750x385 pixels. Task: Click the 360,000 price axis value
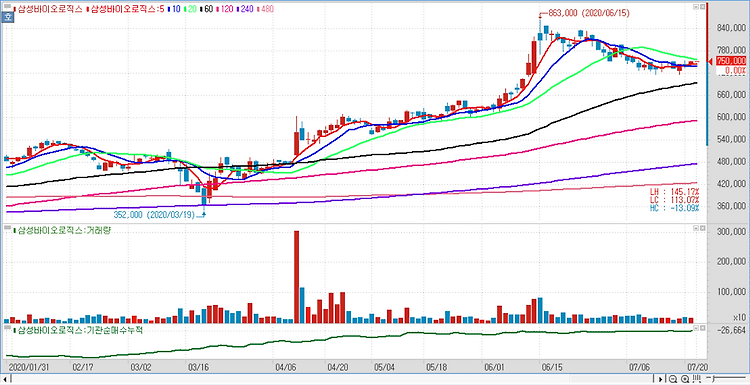pyautogui.click(x=731, y=206)
